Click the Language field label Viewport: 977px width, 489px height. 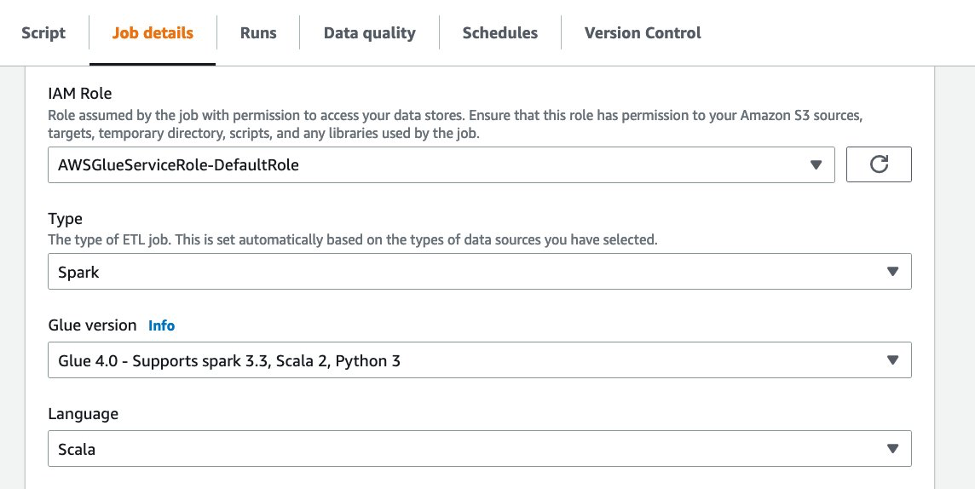click(x=83, y=413)
